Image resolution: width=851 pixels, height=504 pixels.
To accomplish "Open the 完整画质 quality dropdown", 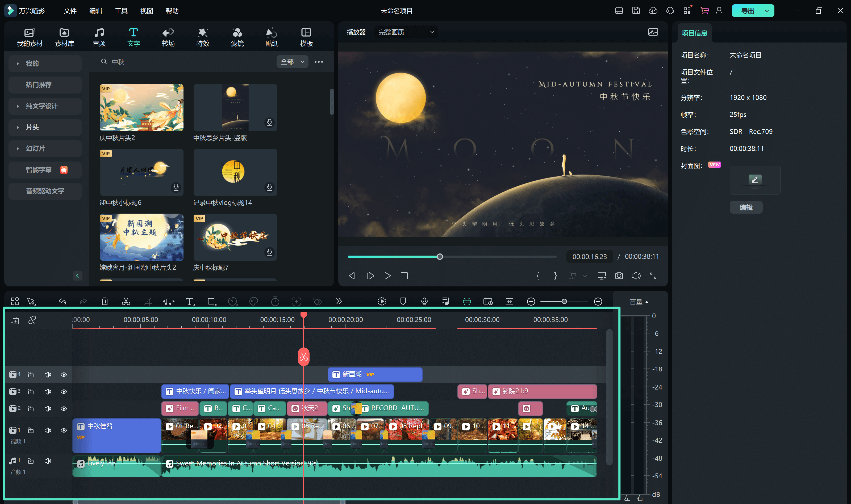I will [406, 32].
